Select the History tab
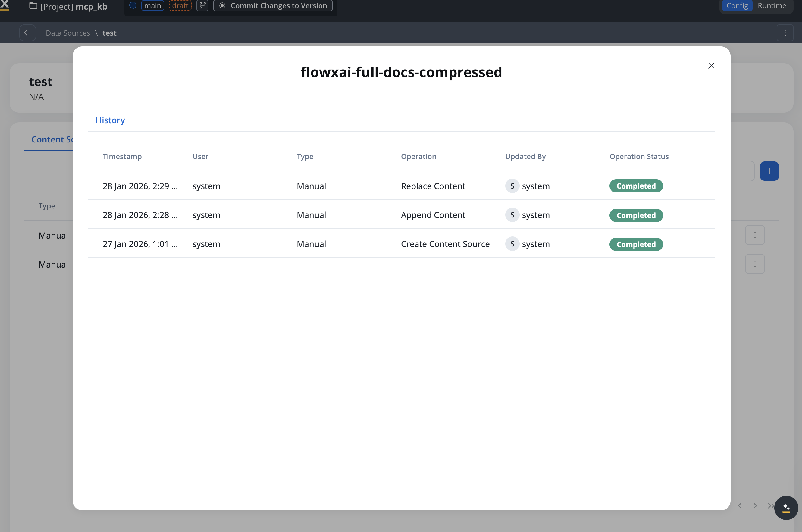 (x=110, y=120)
